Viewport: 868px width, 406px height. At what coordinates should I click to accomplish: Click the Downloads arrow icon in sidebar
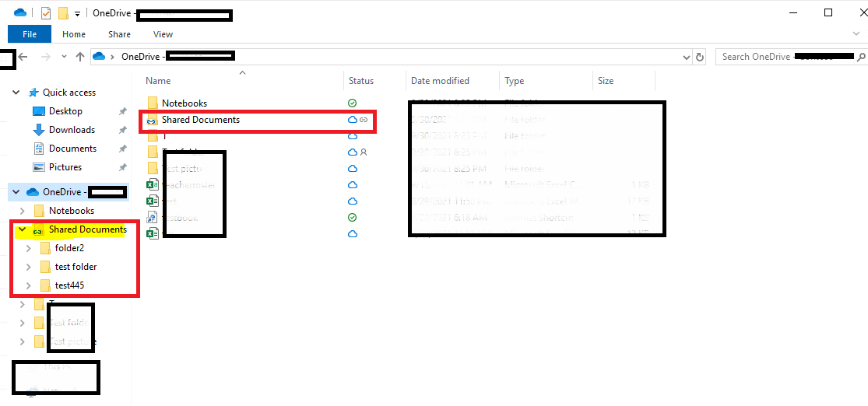tap(39, 130)
